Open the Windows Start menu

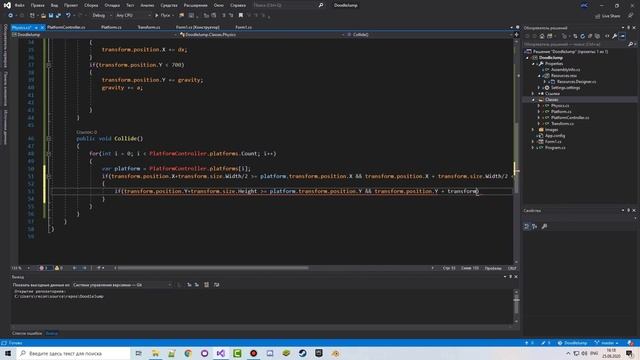8,353
